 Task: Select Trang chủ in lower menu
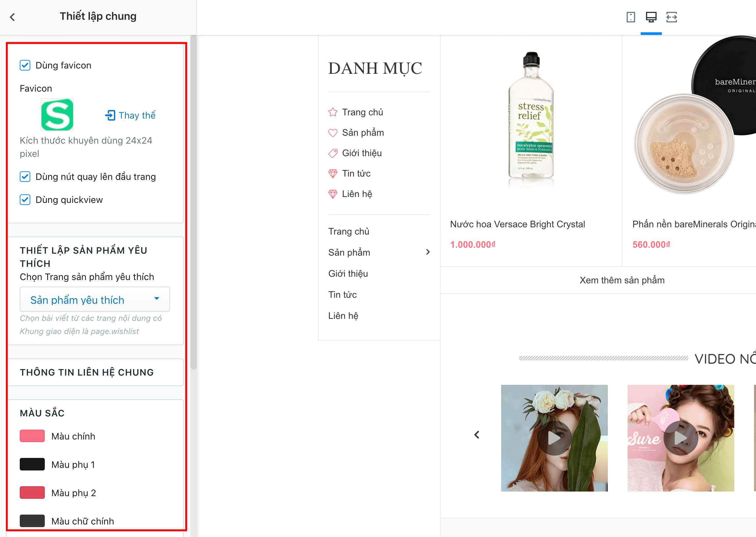click(349, 232)
